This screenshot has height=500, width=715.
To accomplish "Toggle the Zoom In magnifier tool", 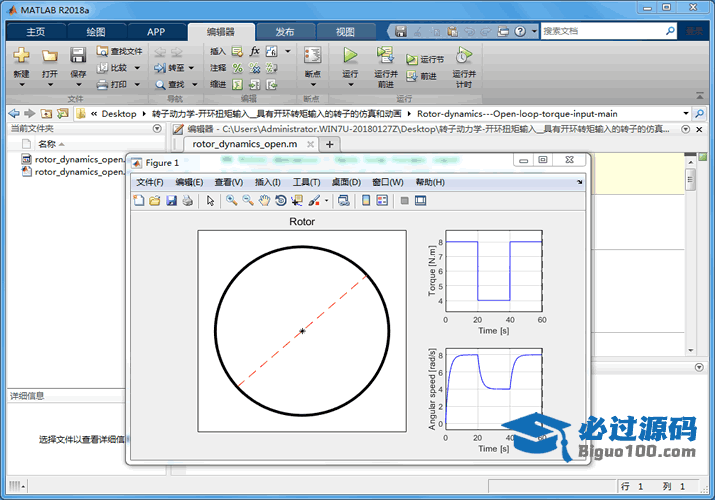I will pos(232,201).
